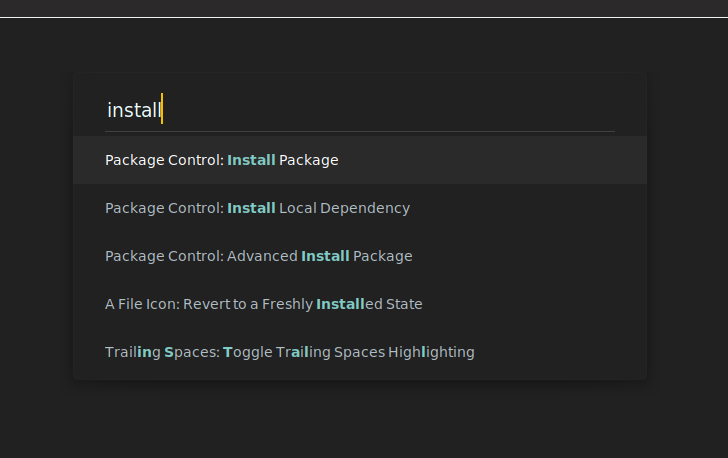Screen dimensions: 728x458
Task: Click the "A File Icon:" prefix label
Action: 142,304
